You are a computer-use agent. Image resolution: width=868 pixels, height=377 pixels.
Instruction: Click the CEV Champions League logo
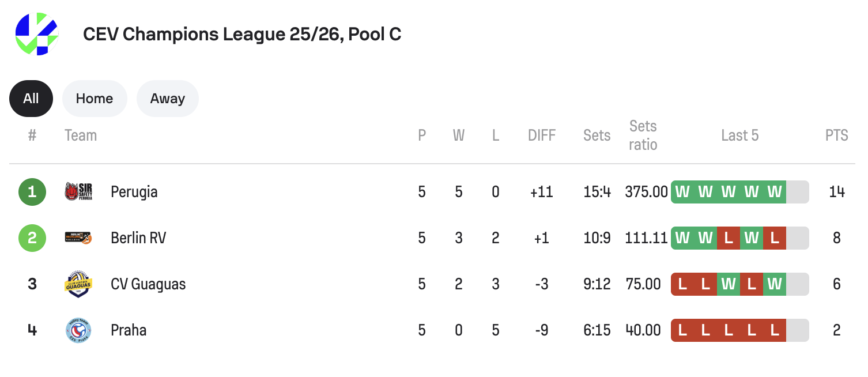37,34
